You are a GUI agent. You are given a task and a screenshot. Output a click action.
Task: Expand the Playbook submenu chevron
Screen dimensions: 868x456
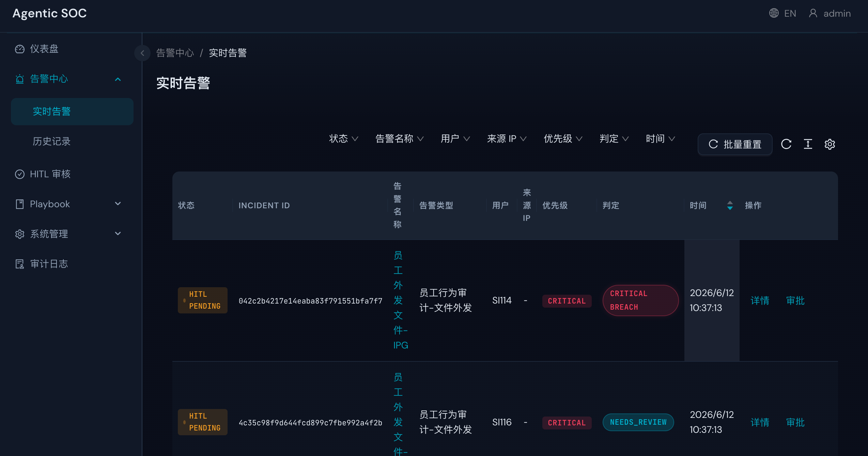(118, 204)
